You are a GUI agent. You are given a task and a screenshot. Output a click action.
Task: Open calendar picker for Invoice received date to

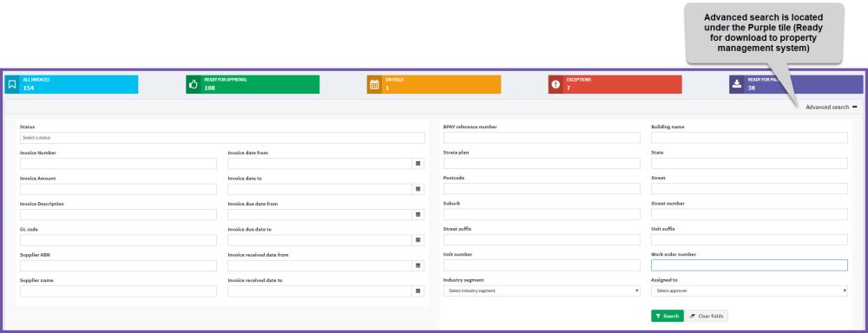click(418, 291)
